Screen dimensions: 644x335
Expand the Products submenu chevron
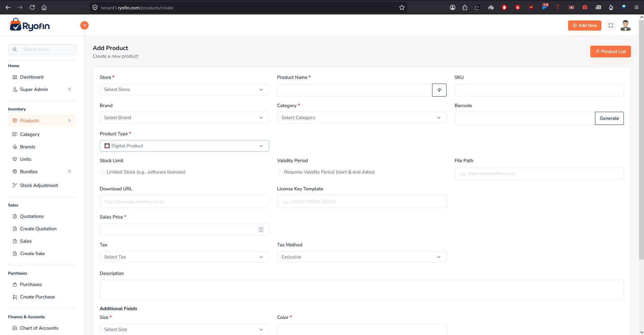70,121
